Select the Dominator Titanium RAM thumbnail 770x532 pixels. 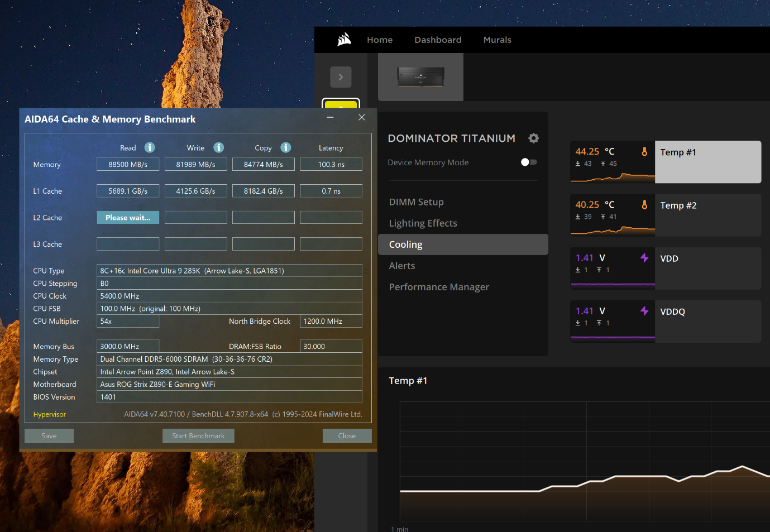[420, 77]
